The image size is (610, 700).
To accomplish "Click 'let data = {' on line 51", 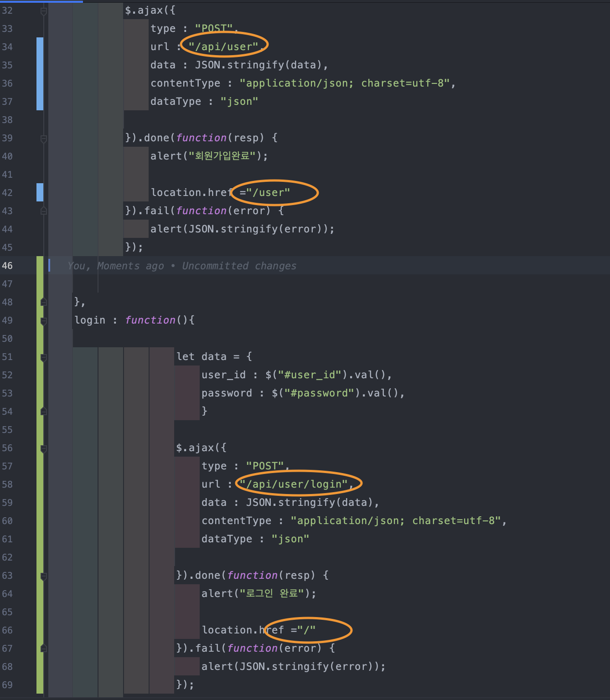I will [214, 357].
